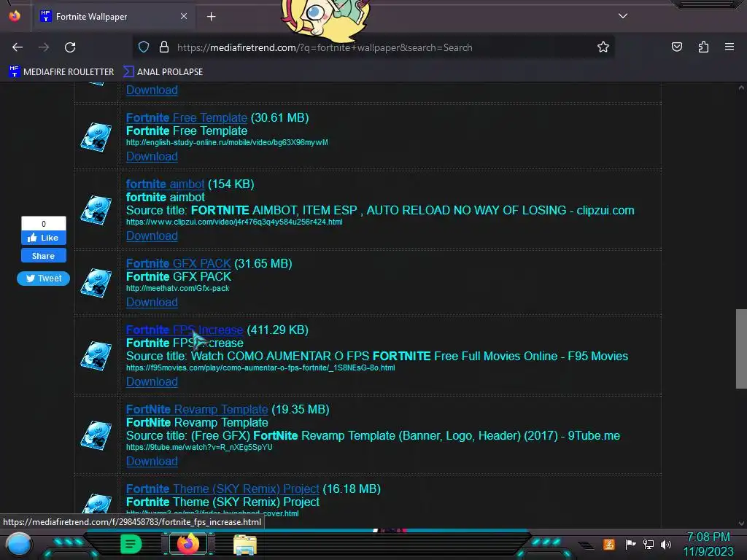Open the Fortnite Free Template link

pyautogui.click(x=186, y=117)
